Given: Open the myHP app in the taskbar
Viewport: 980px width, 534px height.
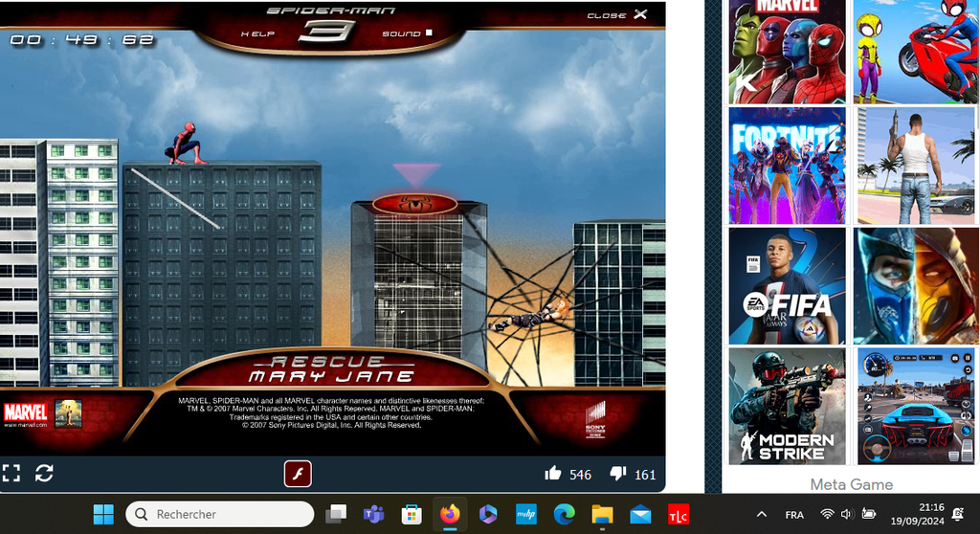Looking at the screenshot, I should (x=526, y=514).
